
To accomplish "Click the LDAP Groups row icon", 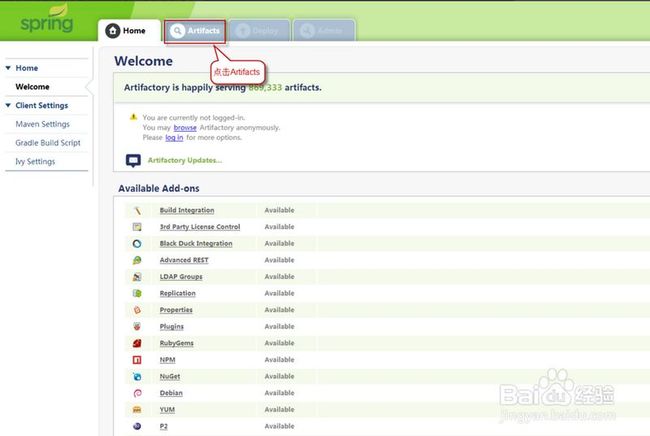I will point(137,277).
